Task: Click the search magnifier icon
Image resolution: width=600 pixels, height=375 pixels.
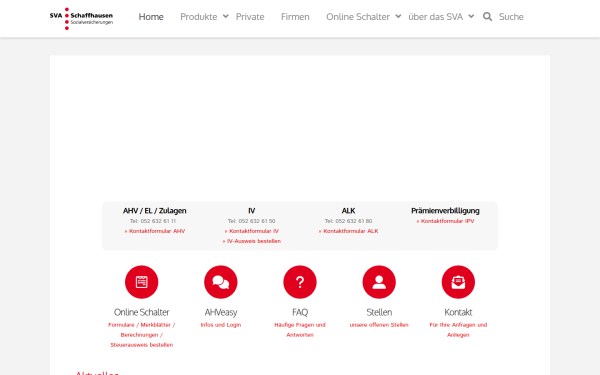Action: point(487,17)
